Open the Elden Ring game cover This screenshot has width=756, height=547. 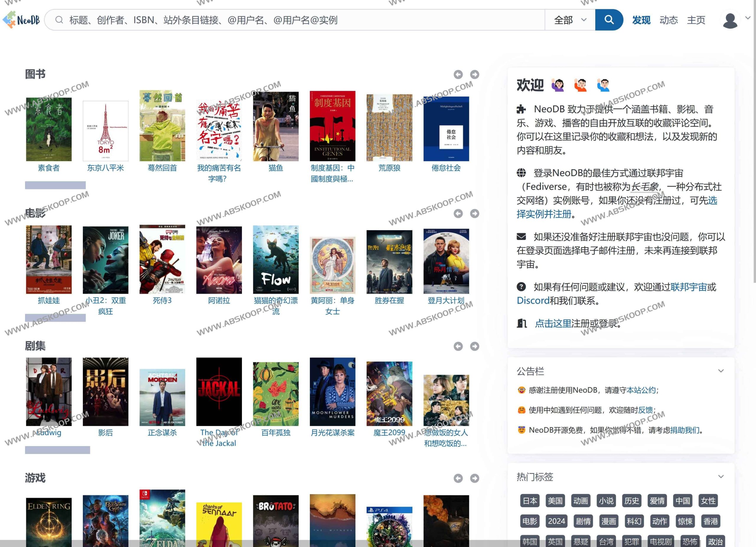[49, 522]
